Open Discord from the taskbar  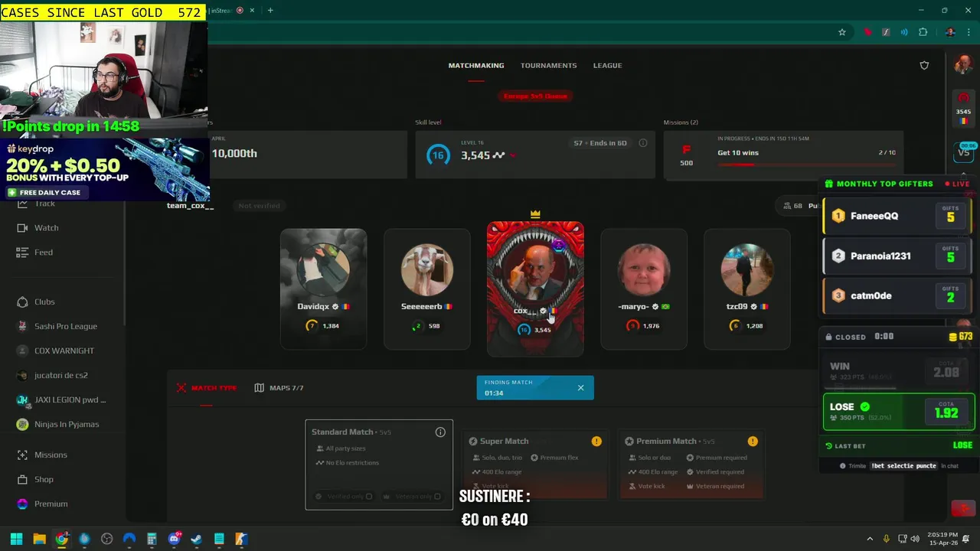pyautogui.click(x=174, y=539)
